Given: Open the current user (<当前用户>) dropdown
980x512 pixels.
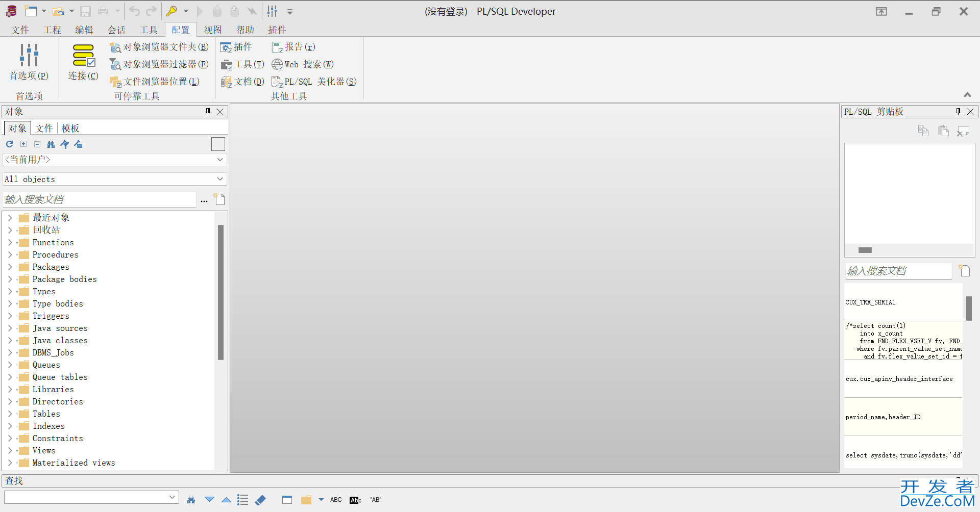Looking at the screenshot, I should click(x=220, y=160).
